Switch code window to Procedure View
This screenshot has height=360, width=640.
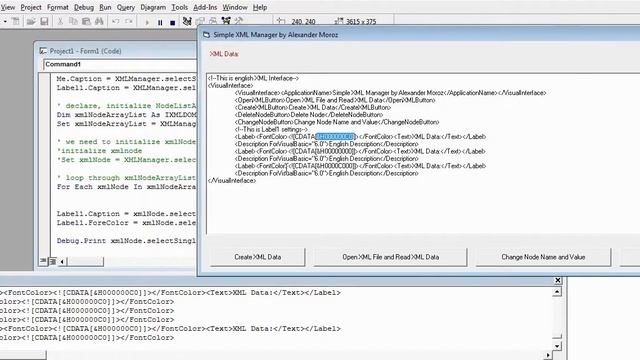coord(43,261)
